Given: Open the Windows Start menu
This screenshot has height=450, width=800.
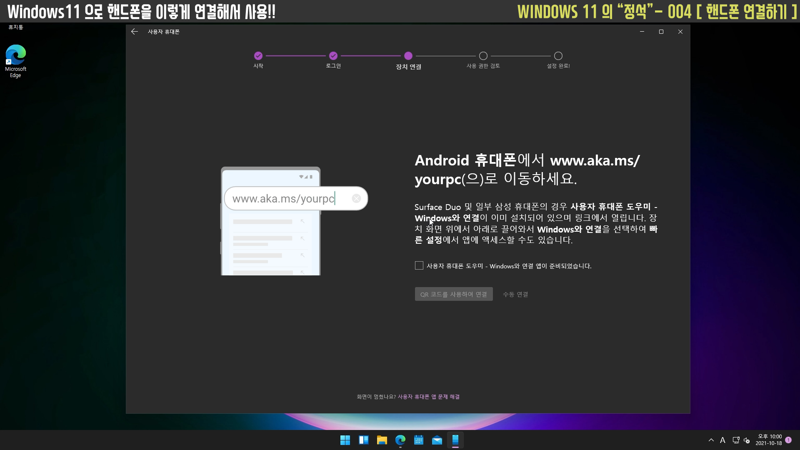Looking at the screenshot, I should point(345,440).
